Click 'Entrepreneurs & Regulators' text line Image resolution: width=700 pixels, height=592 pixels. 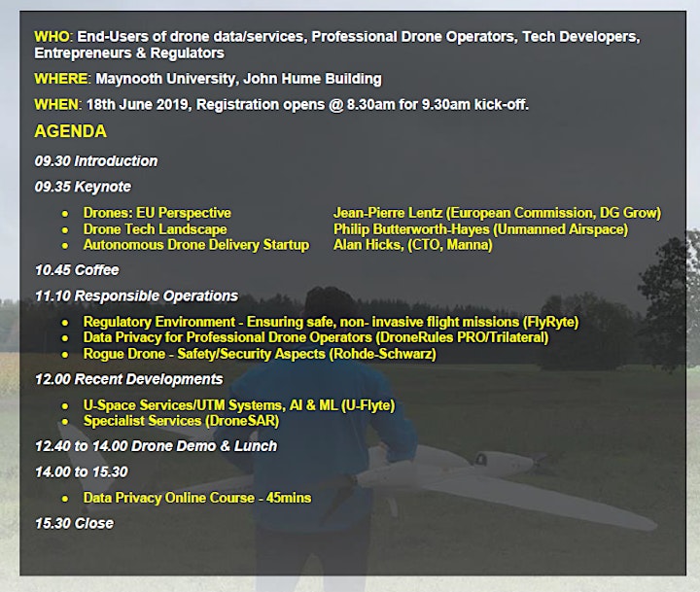pyautogui.click(x=129, y=53)
